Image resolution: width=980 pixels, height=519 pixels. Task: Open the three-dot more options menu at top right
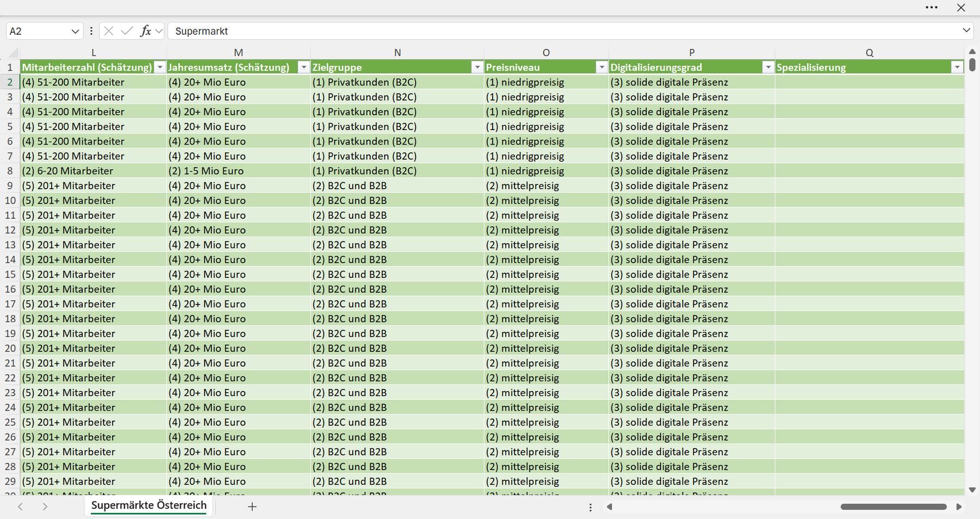pyautogui.click(x=932, y=8)
